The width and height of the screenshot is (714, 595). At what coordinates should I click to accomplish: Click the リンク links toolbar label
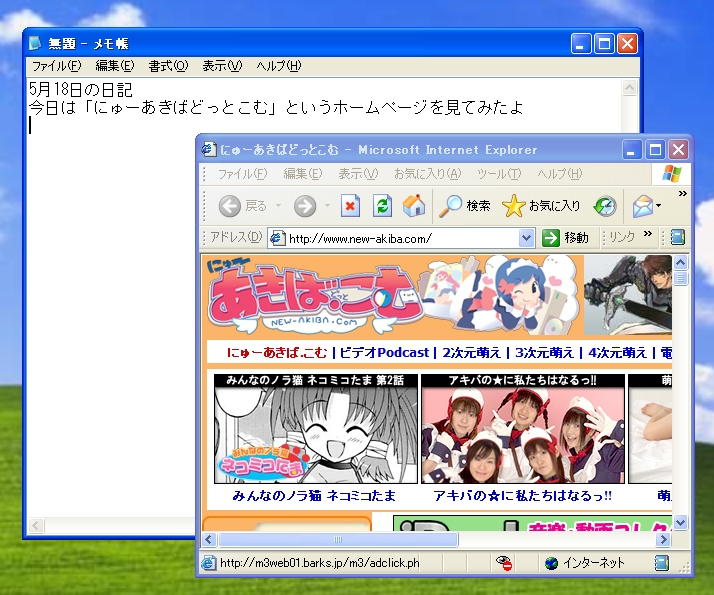tap(622, 237)
